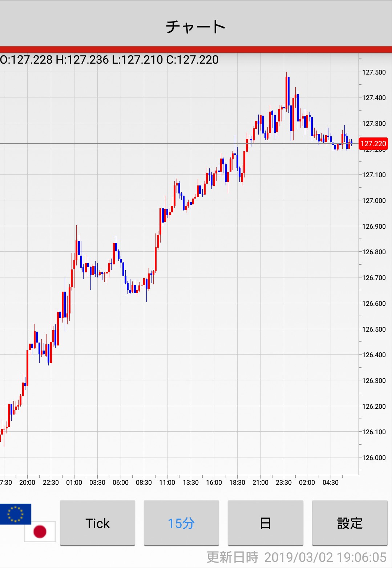Tap the European Union flag icon

(x=15, y=514)
